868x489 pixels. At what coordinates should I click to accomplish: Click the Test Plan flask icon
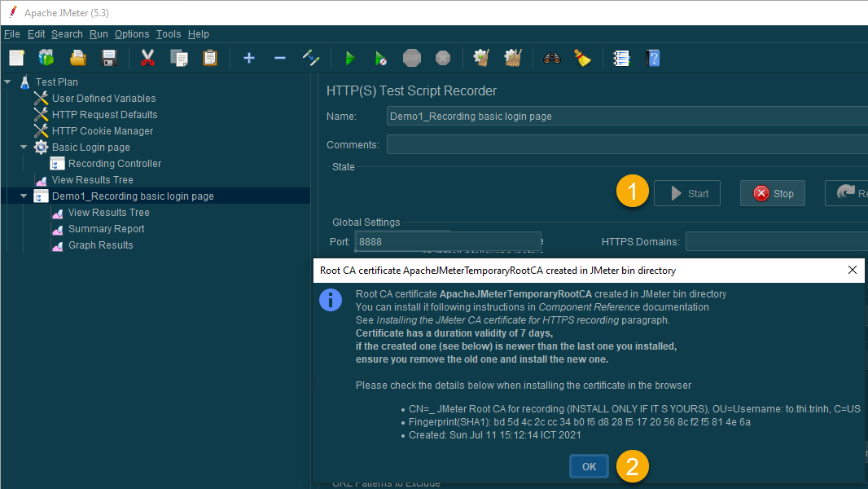coord(25,82)
